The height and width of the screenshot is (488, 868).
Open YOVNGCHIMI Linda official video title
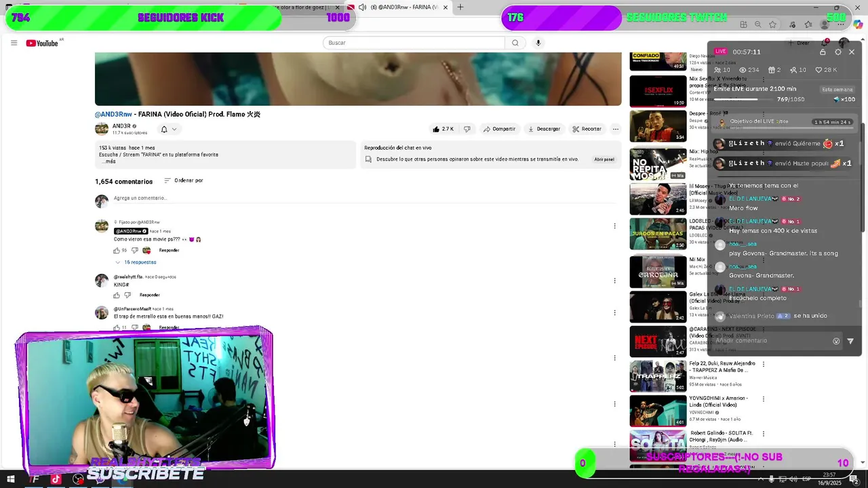(719, 402)
